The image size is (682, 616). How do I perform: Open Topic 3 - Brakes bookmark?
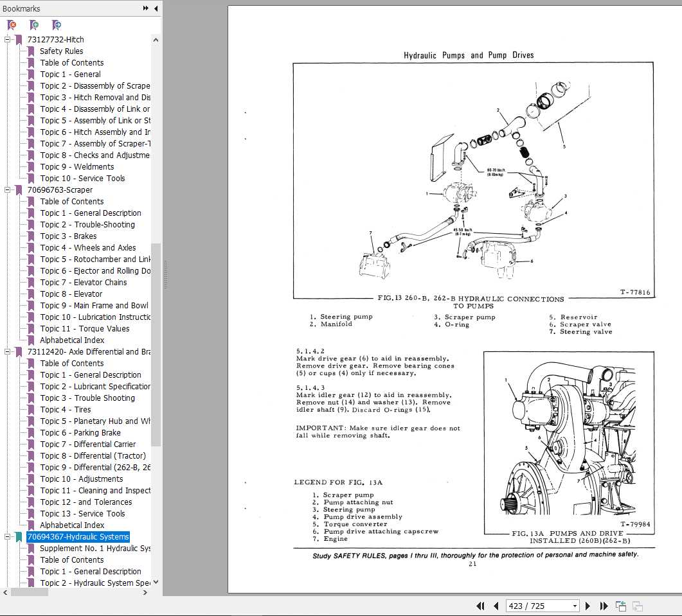(68, 236)
